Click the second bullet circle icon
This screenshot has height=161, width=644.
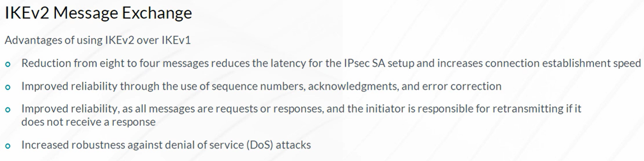(x=8, y=87)
